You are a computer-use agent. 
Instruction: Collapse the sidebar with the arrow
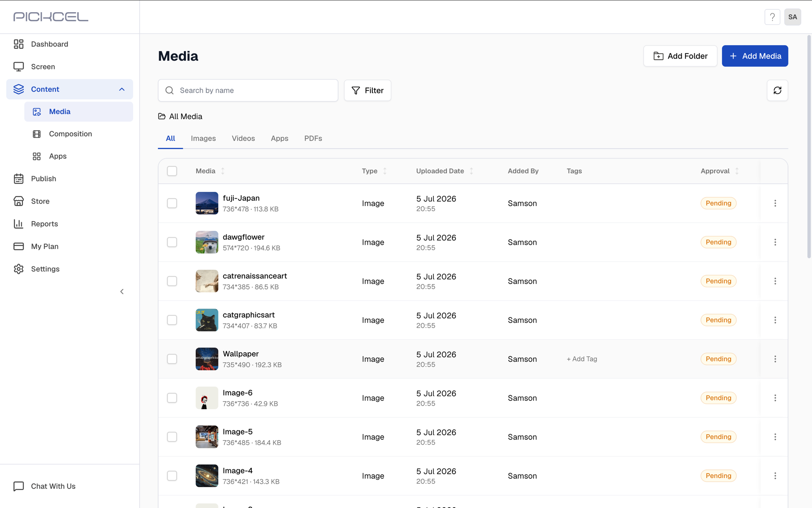[122, 291]
